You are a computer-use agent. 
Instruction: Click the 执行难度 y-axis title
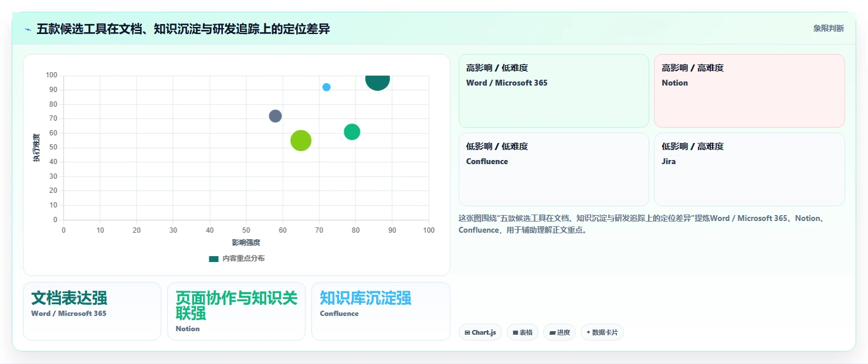[36, 148]
